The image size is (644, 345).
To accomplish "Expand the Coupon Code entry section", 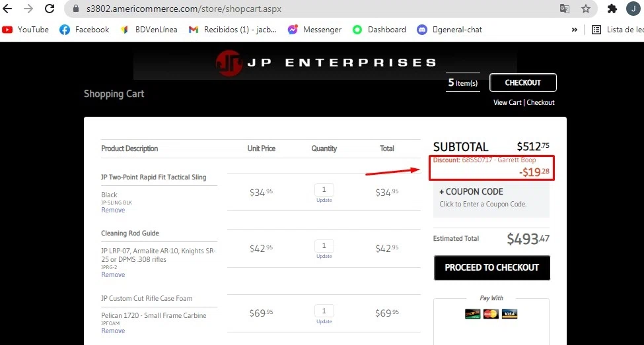I will click(x=472, y=192).
